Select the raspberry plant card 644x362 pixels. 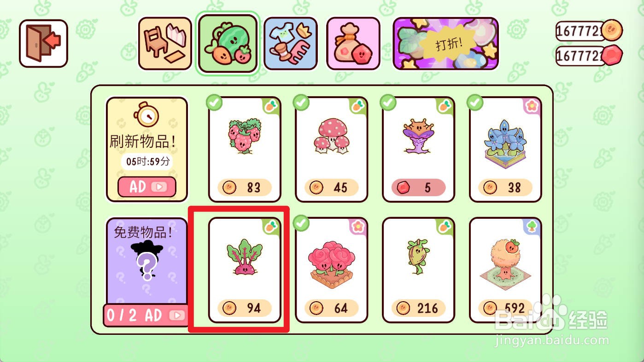pyautogui.click(x=245, y=149)
